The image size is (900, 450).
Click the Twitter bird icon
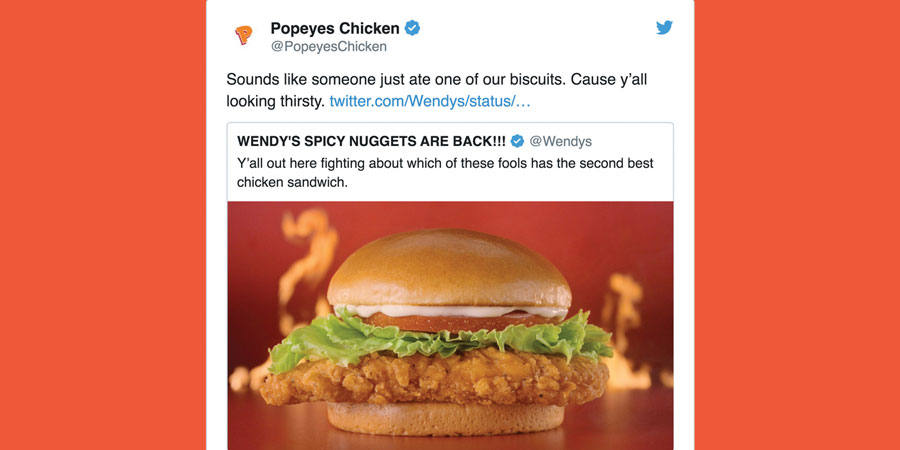pos(664,28)
